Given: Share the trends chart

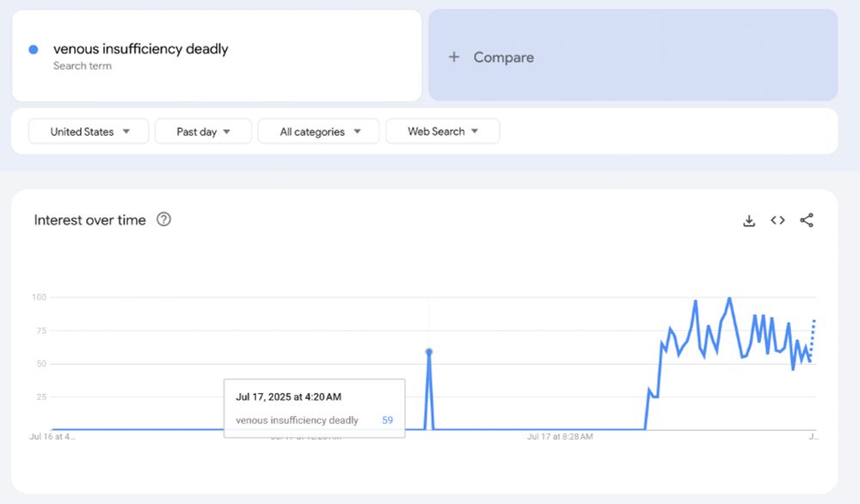Looking at the screenshot, I should pyautogui.click(x=808, y=220).
